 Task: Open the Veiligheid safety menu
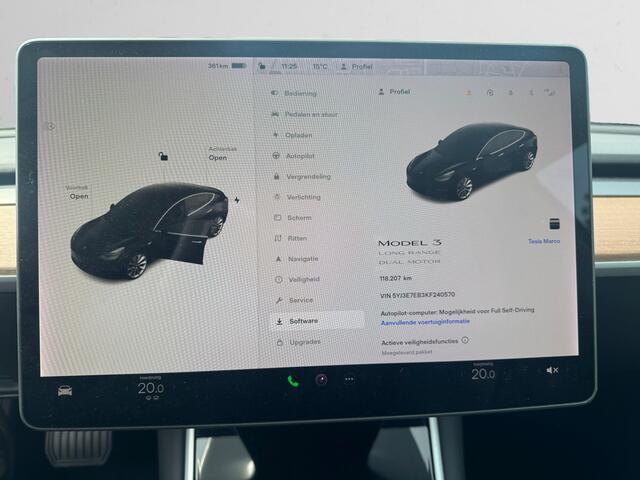298,279
